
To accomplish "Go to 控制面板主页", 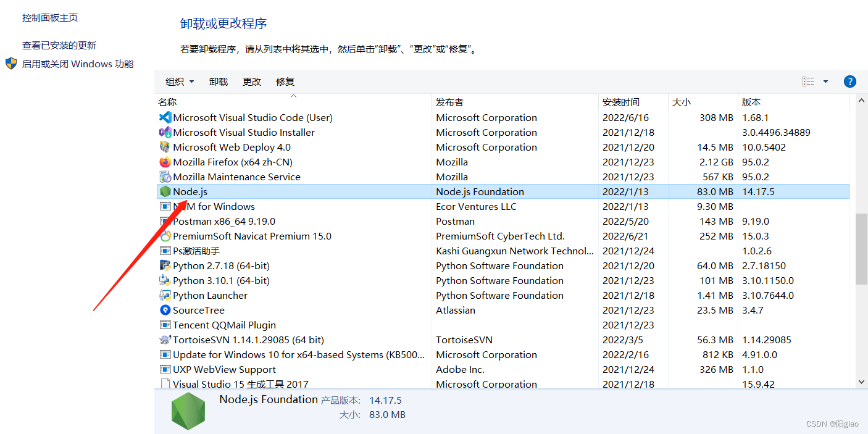I will click(49, 18).
